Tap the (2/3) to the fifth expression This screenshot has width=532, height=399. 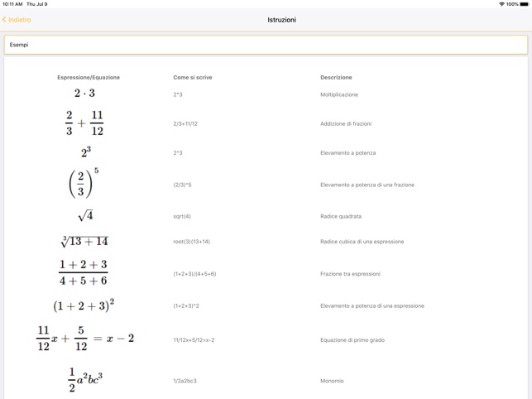[84, 183]
